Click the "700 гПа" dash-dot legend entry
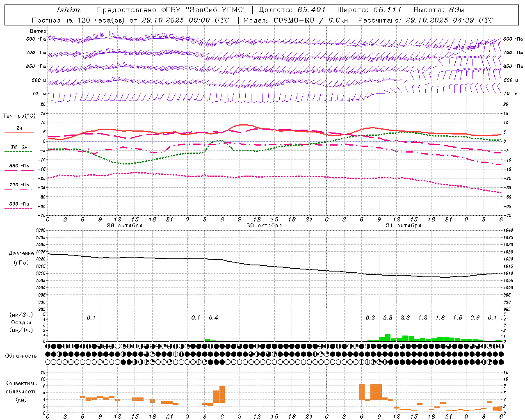This screenshot has height=420, width=525. point(19,185)
